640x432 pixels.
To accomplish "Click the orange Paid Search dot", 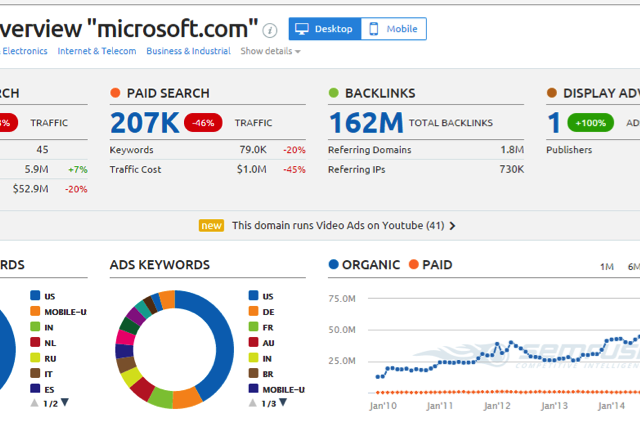I will point(115,93).
